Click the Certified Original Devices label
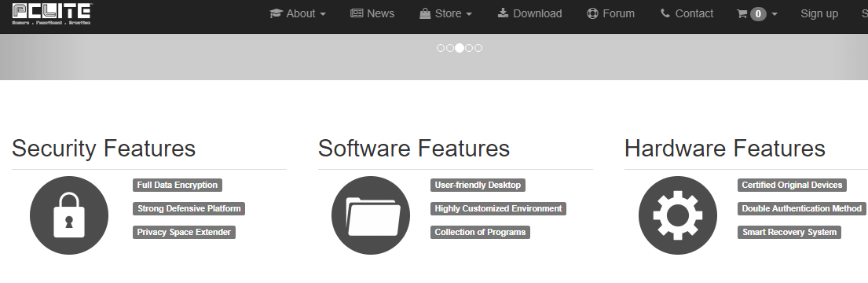Screen dimensions: 868x283 792,185
